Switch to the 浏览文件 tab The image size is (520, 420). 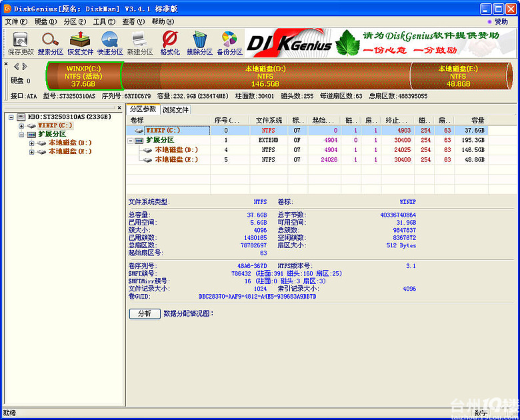point(176,109)
